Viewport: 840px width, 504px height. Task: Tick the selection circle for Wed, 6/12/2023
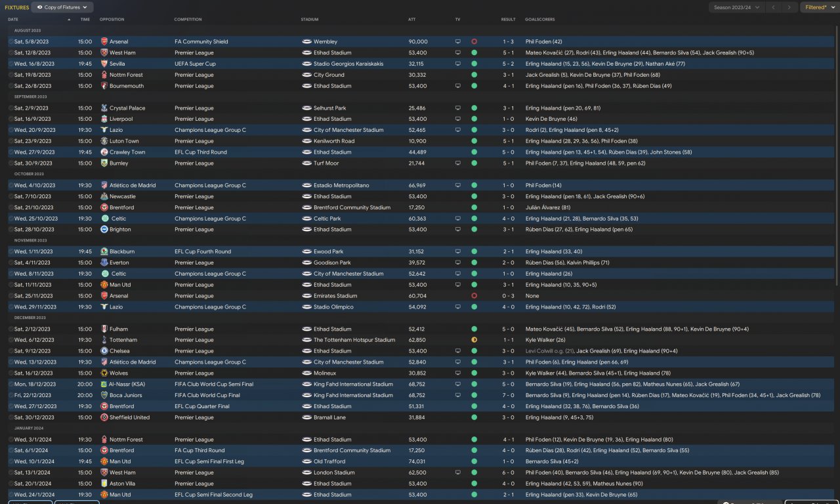(10, 340)
